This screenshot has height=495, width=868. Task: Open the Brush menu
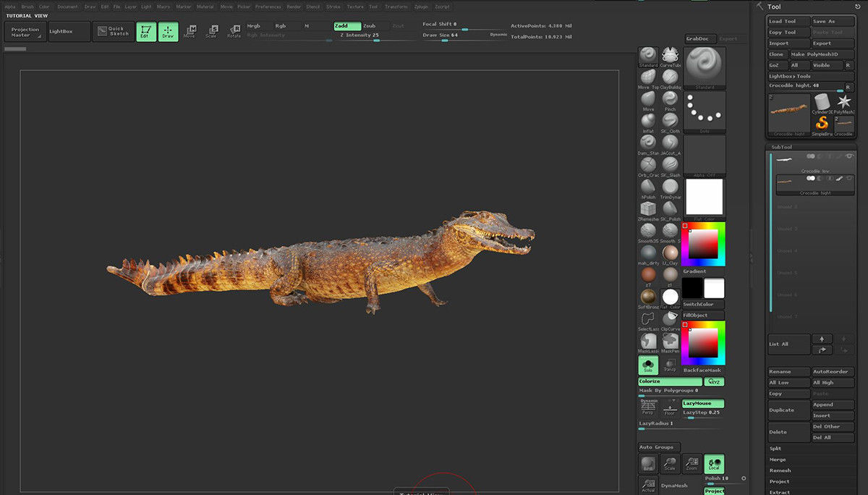(27, 7)
